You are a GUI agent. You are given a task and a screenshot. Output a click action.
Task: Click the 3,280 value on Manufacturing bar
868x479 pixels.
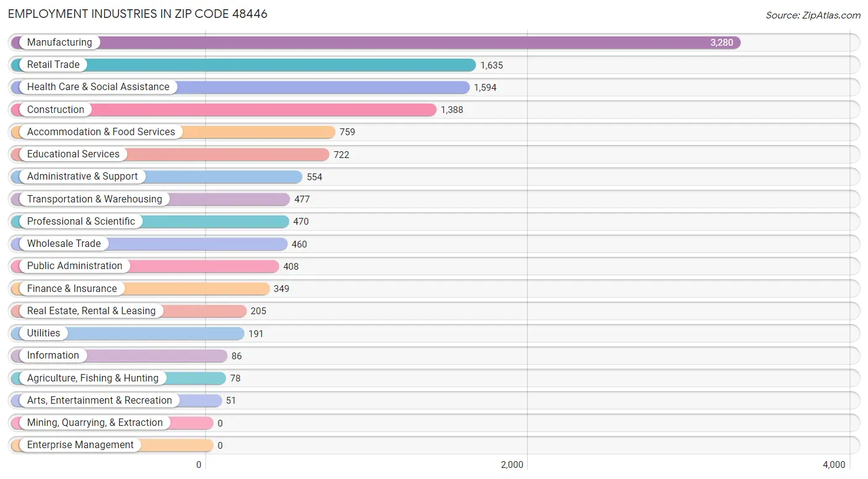(x=722, y=43)
